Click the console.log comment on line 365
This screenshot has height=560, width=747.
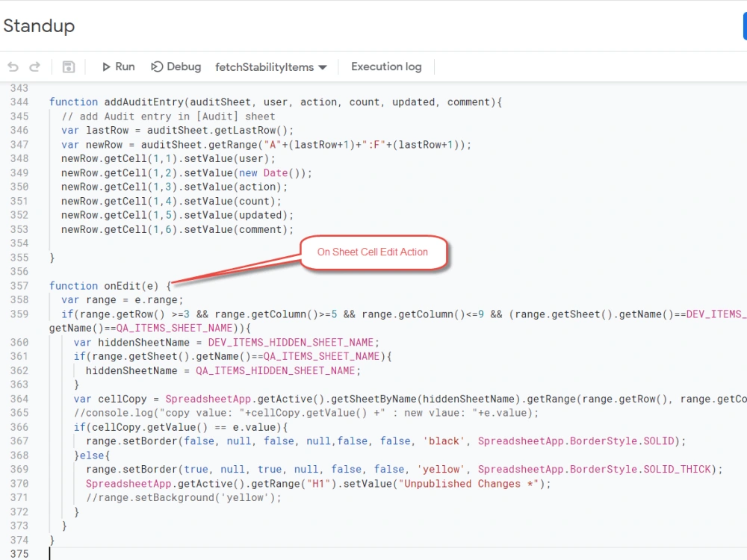[x=306, y=413]
